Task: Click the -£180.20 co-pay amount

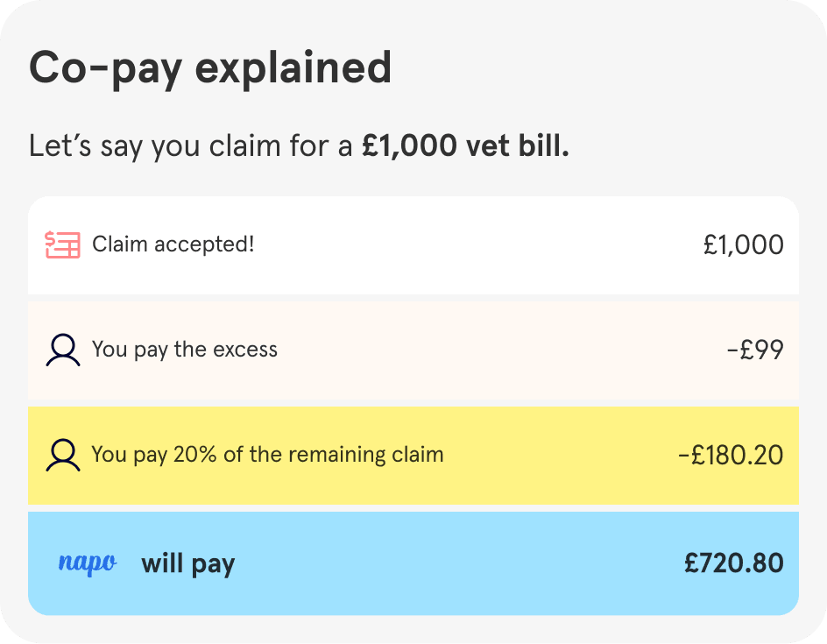Action: [x=731, y=456]
